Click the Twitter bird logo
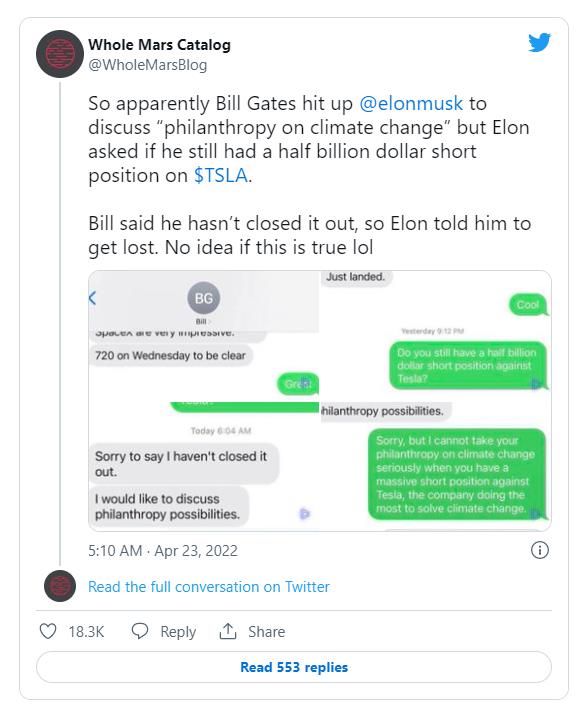The height and width of the screenshot is (725, 585). coord(539,42)
